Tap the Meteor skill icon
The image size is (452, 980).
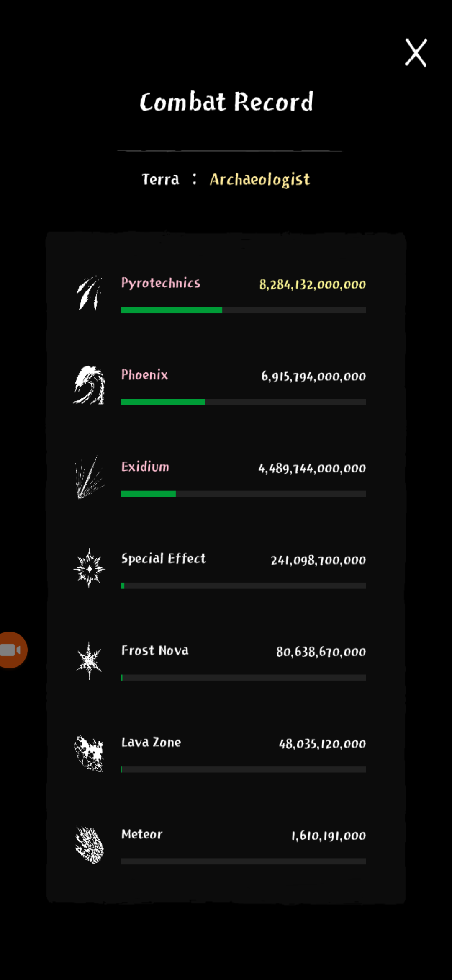[89, 845]
